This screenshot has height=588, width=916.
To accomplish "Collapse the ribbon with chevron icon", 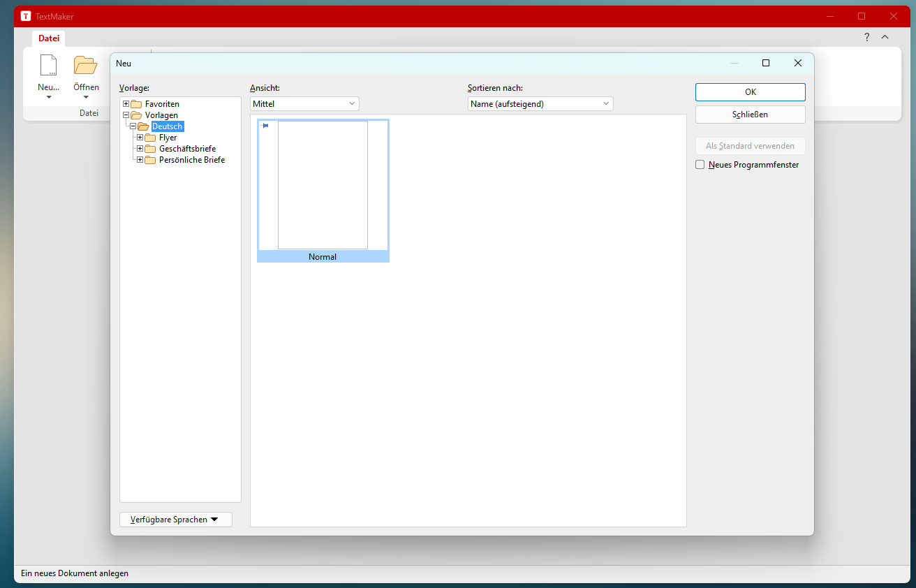I will [885, 37].
